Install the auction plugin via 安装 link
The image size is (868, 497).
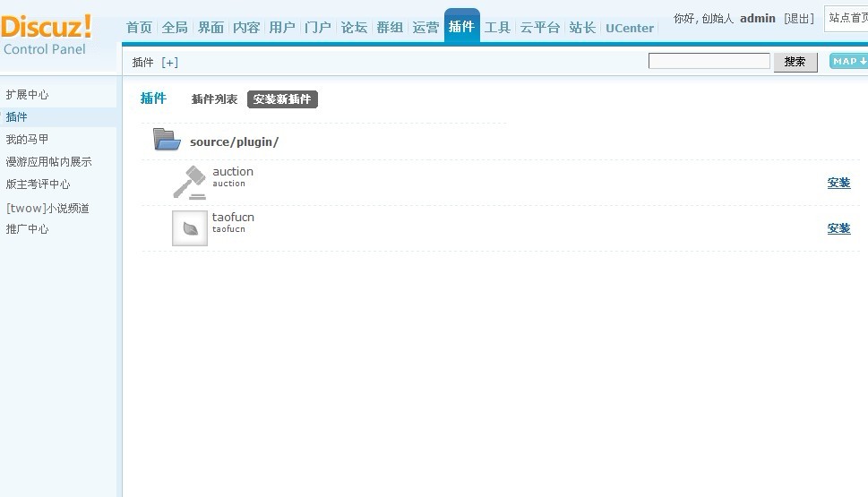(838, 183)
